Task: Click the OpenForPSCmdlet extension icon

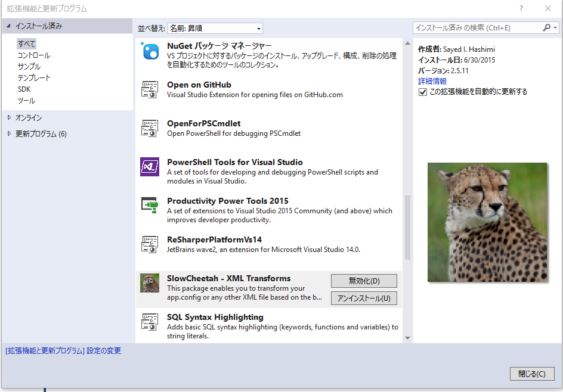Action: click(x=150, y=129)
